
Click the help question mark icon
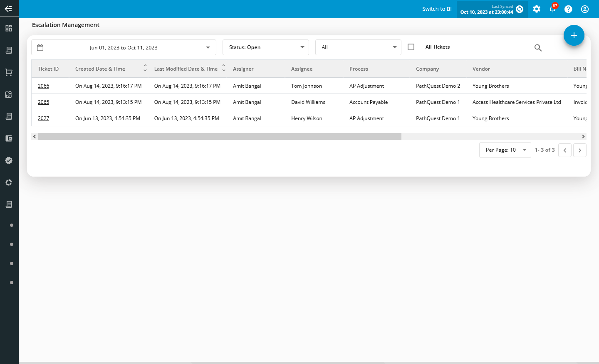pyautogui.click(x=568, y=9)
